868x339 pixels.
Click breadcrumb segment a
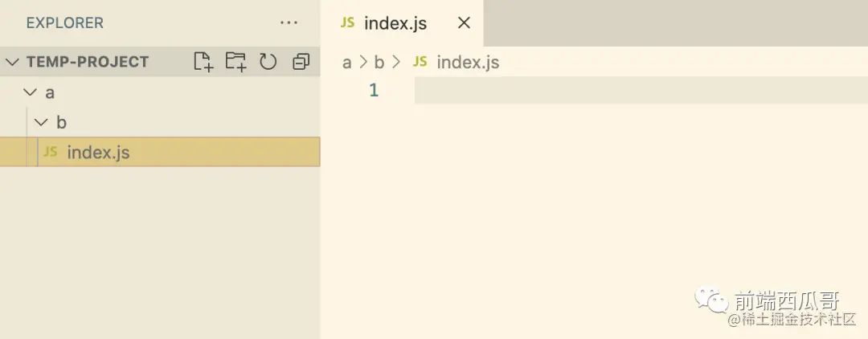point(347,63)
